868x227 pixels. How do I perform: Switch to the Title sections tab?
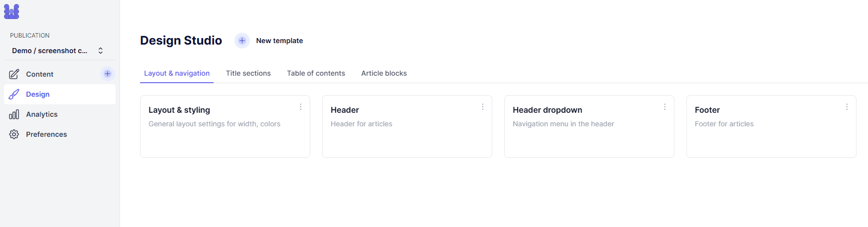point(248,73)
